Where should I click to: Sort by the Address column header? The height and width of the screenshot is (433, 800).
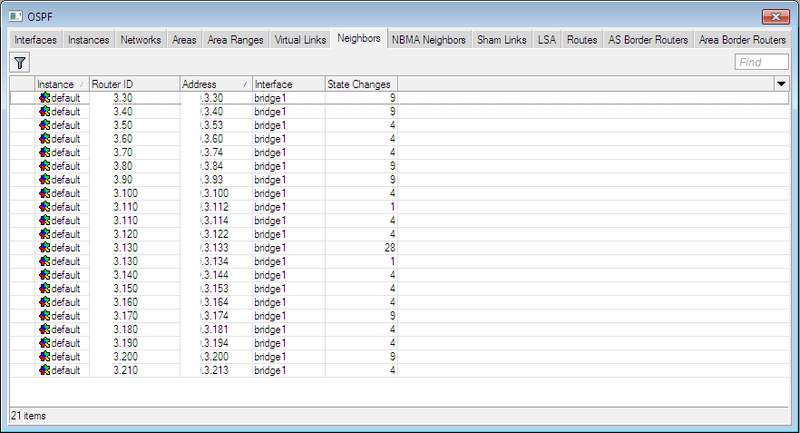(216, 84)
